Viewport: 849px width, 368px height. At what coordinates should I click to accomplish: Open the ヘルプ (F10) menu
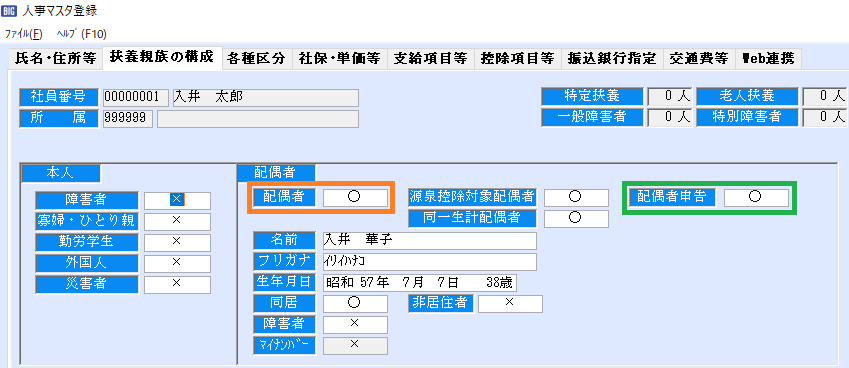click(x=82, y=34)
